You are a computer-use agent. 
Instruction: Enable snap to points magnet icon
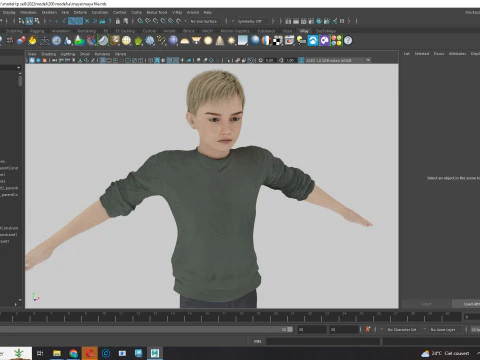tap(156, 21)
